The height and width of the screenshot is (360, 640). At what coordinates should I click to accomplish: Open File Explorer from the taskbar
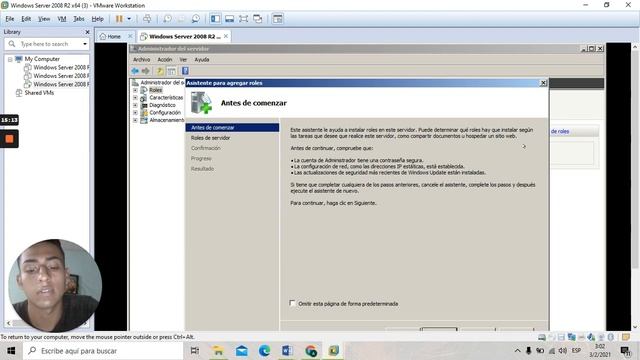tap(218, 351)
